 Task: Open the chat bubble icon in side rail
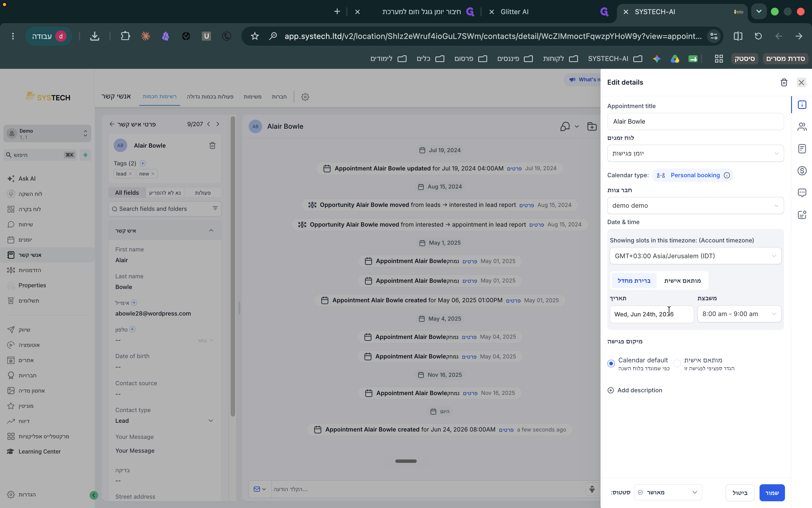[802, 192]
